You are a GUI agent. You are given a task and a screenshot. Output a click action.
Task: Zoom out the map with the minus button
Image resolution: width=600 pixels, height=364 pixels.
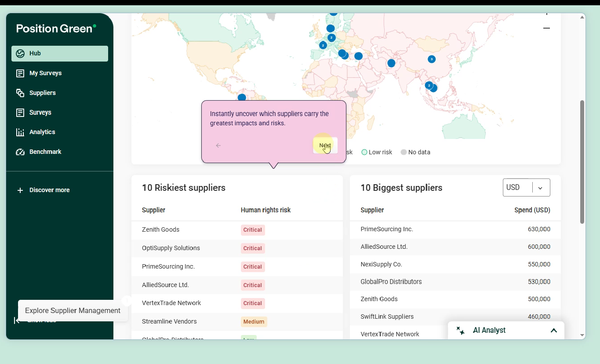(546, 28)
